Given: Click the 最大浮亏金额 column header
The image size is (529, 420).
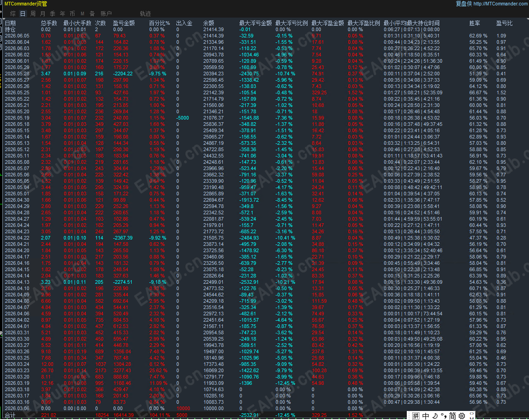Looking at the screenshot, I should pyautogui.click(x=255, y=23).
